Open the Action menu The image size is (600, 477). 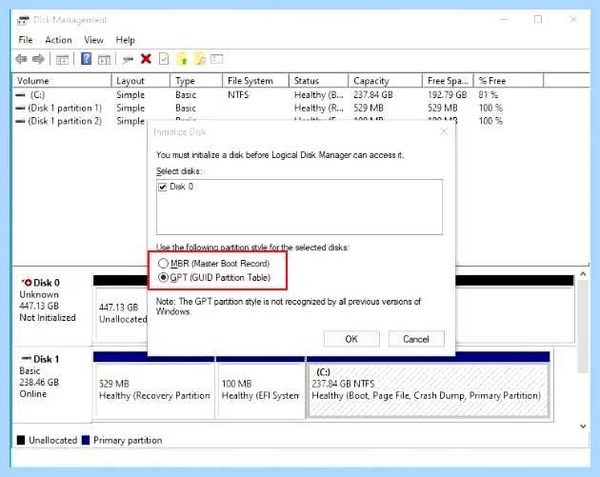[x=59, y=40]
